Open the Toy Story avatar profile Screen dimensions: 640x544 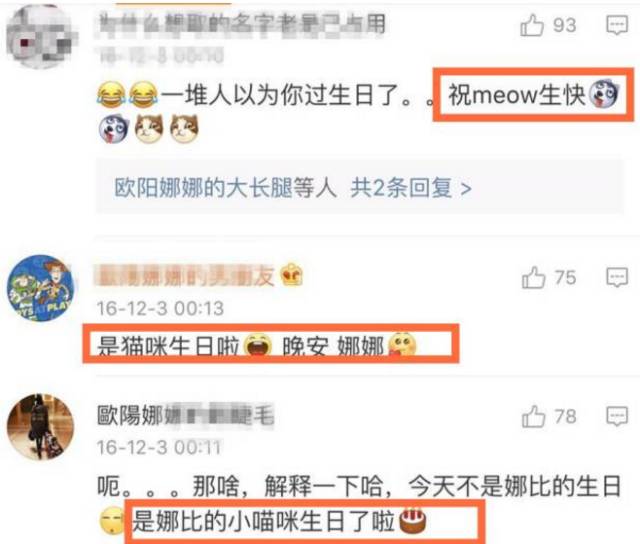tap(40, 288)
